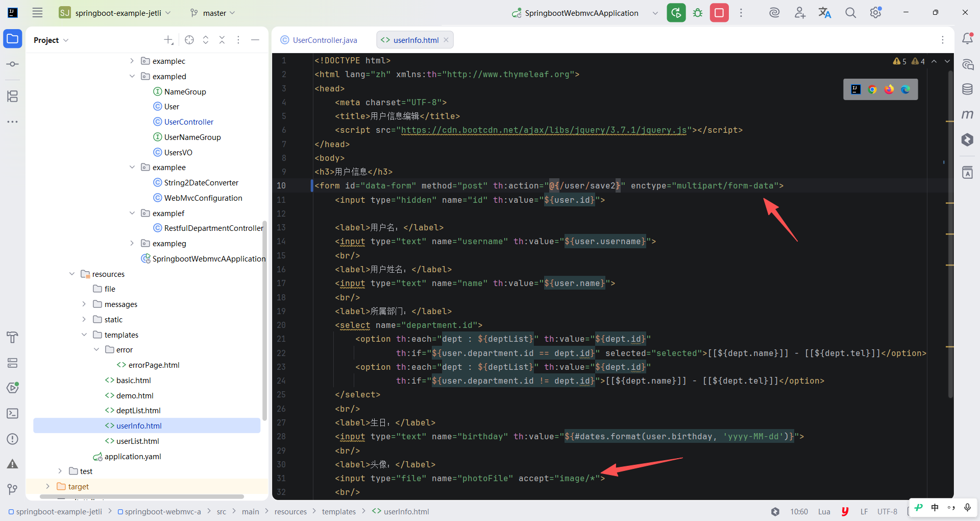The image size is (980, 521).
Task: Open the Notifications bell
Action: pyautogui.click(x=967, y=38)
